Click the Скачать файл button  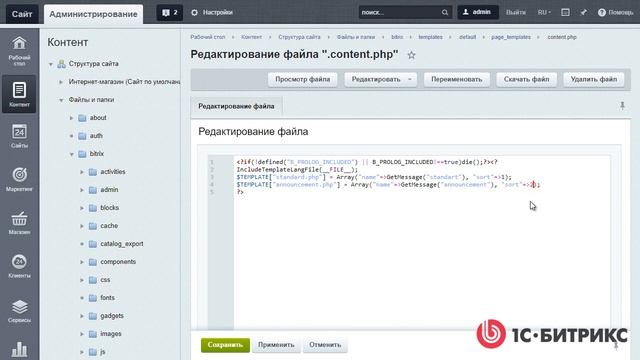[526, 79]
